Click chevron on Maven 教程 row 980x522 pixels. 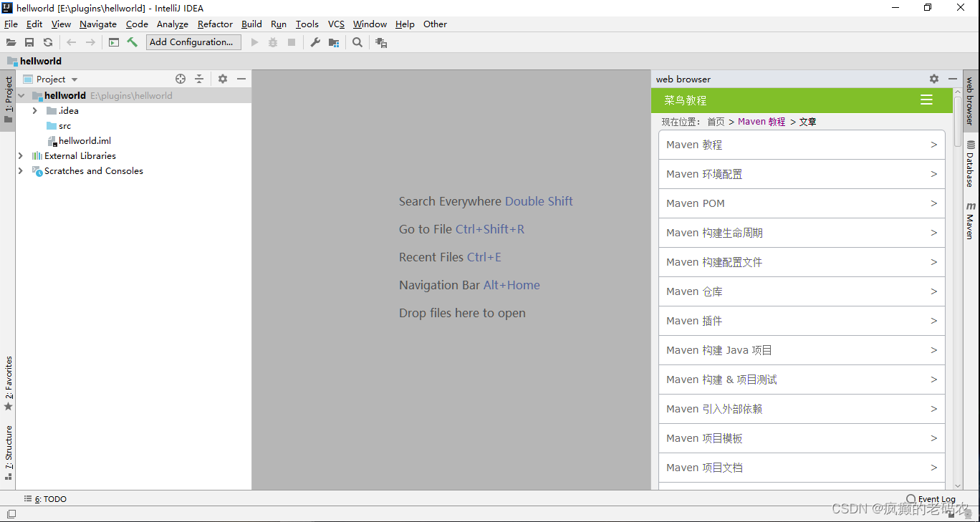933,145
